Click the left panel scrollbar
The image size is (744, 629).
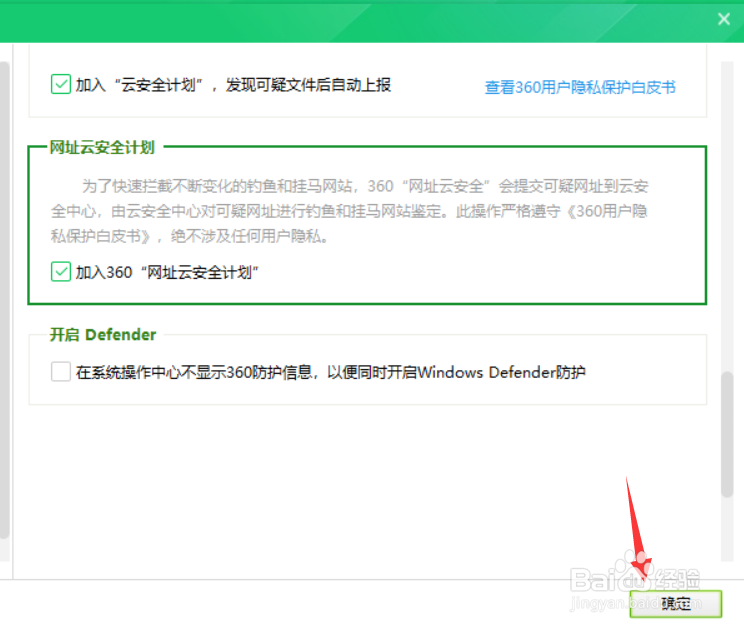[x=4, y=300]
